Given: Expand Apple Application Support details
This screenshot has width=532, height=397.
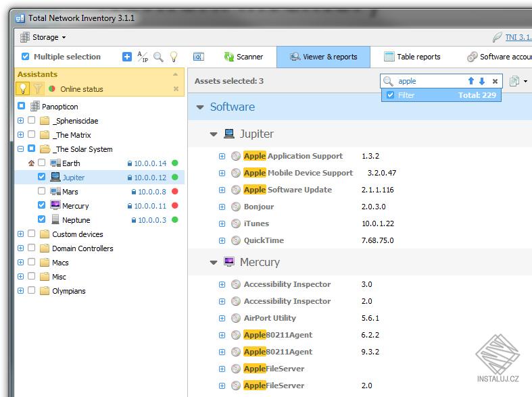Looking at the screenshot, I should (222, 156).
